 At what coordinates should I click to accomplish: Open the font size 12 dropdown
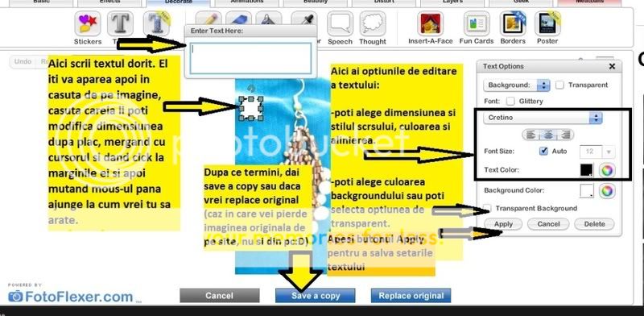pos(597,152)
